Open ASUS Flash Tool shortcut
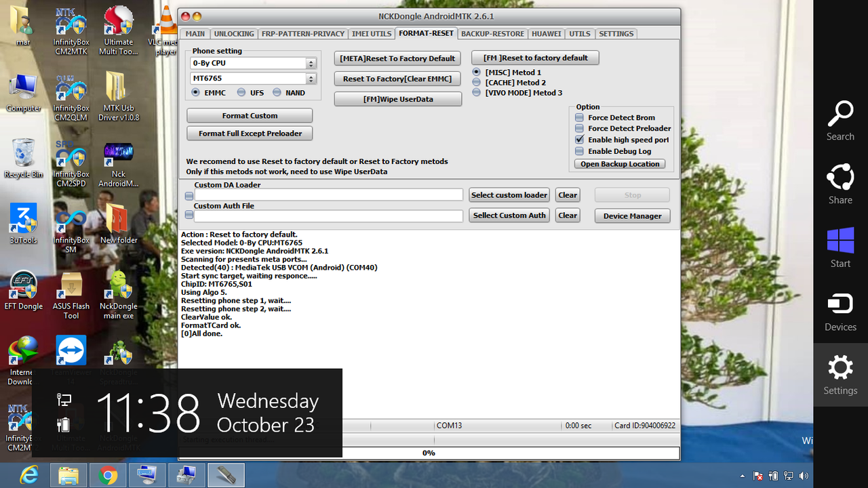 point(71,295)
